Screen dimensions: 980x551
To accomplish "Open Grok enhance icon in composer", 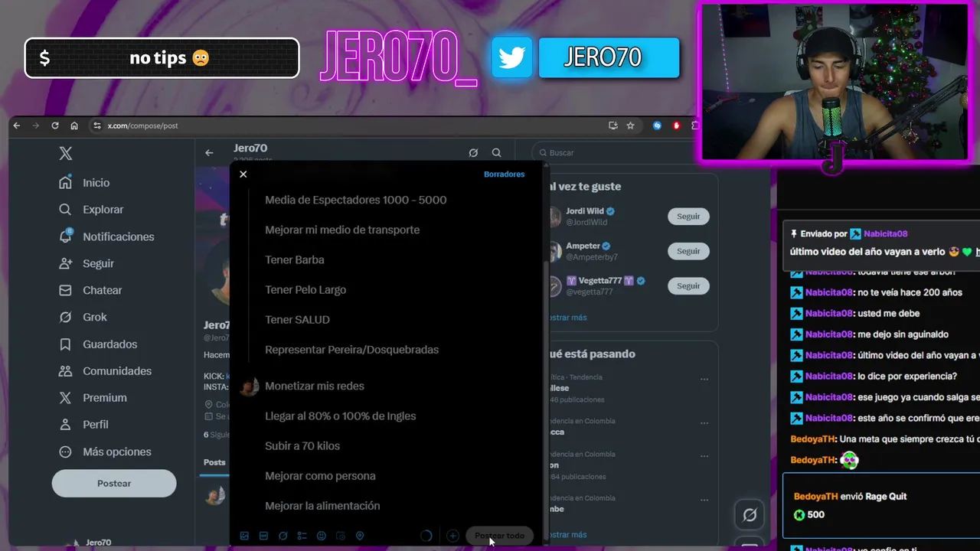I will click(x=283, y=536).
